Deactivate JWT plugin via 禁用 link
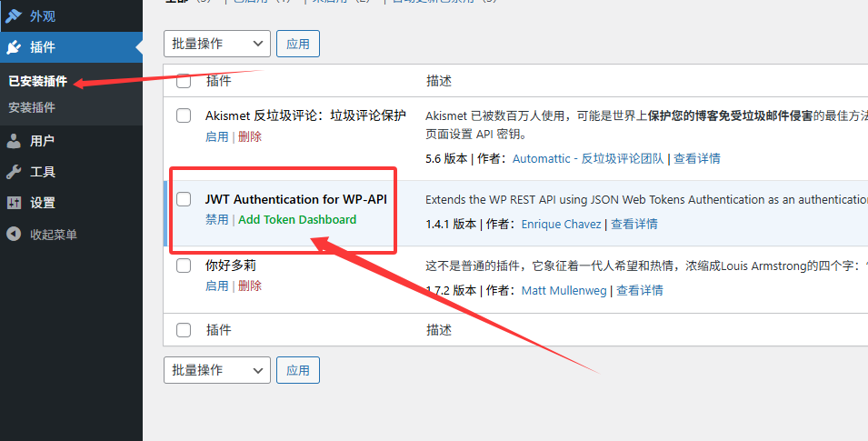868x441 pixels. pyautogui.click(x=217, y=220)
